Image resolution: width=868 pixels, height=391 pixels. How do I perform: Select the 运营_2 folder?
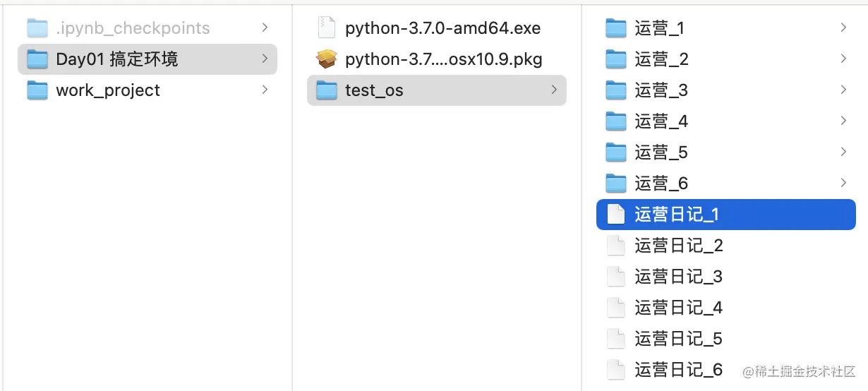click(x=726, y=59)
